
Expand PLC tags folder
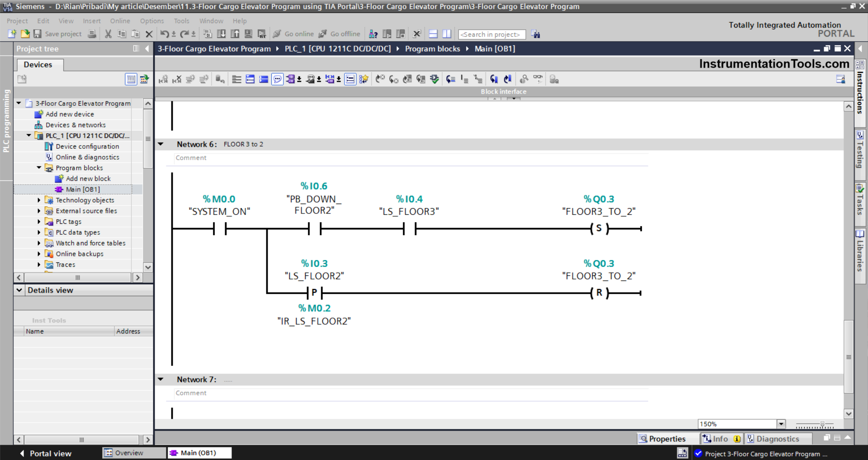click(39, 222)
